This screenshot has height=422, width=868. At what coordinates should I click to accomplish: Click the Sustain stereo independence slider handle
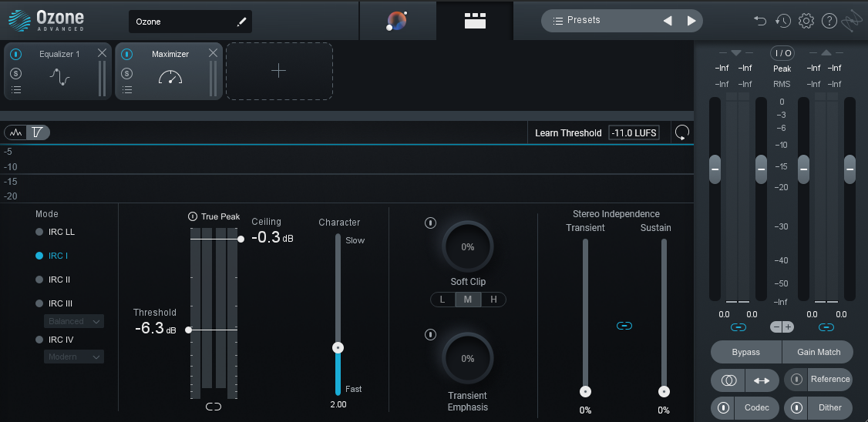coord(664,391)
